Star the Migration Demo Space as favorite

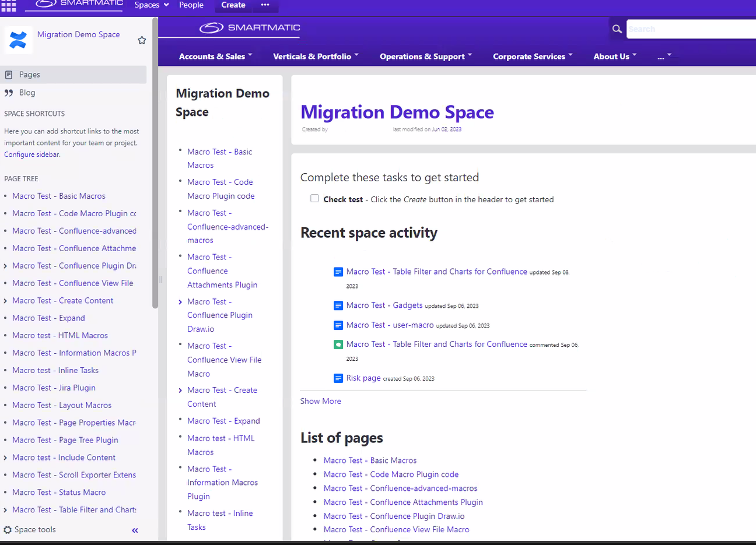pyautogui.click(x=142, y=40)
